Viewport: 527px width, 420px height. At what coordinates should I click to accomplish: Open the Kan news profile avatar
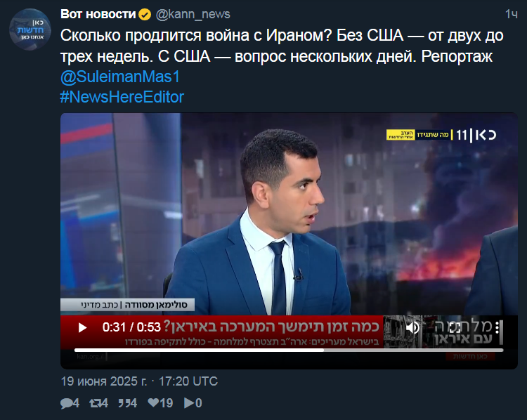[30, 29]
